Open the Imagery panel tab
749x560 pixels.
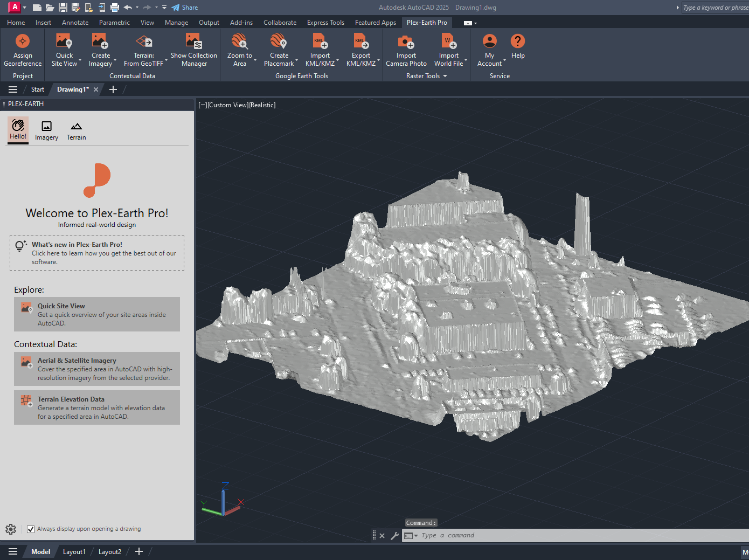(x=46, y=131)
